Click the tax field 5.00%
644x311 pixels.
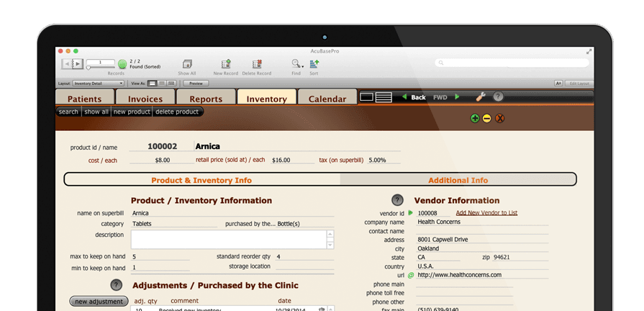384,161
